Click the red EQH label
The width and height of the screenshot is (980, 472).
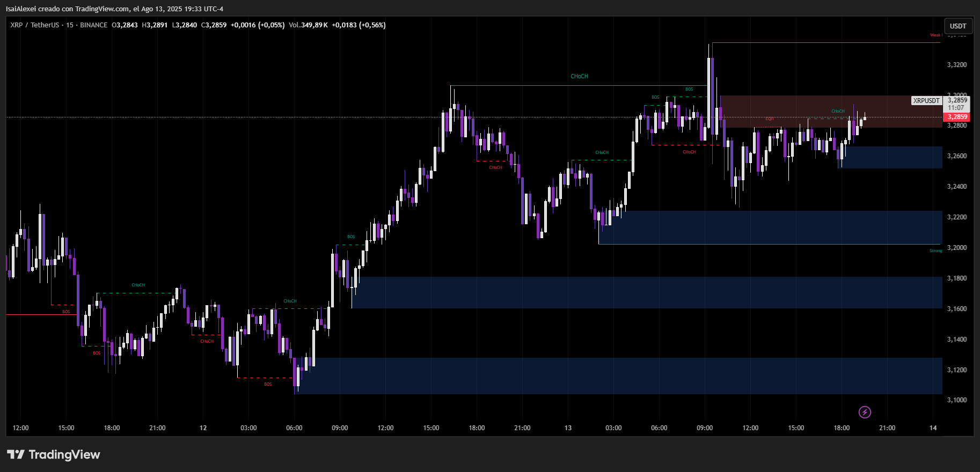[x=770, y=119]
